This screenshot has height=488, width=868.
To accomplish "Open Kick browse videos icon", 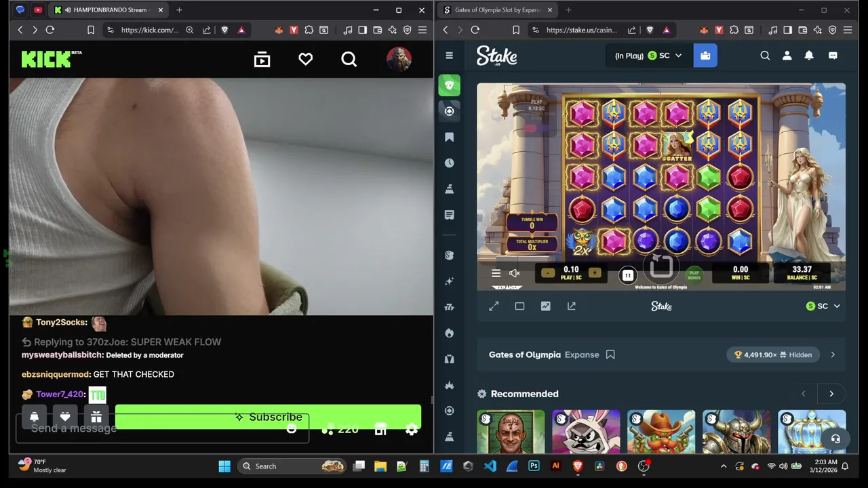I will pos(262,60).
